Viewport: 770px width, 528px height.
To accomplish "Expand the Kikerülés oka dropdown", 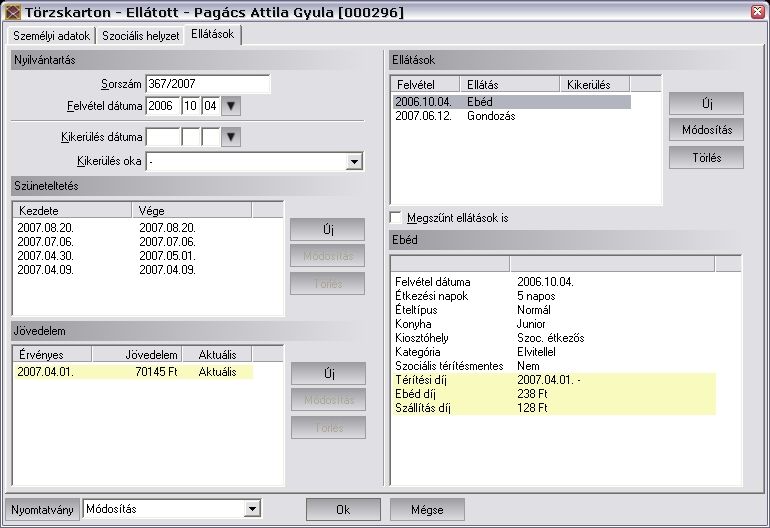I will [354, 161].
